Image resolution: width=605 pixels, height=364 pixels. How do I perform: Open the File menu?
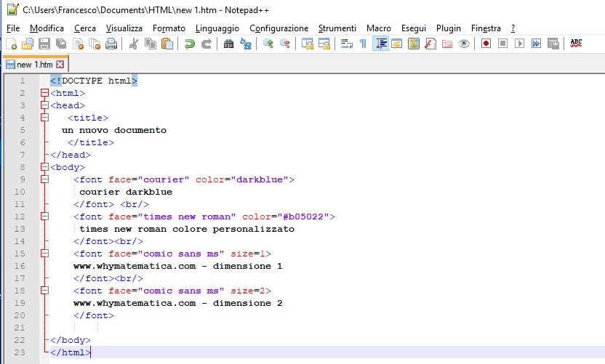click(x=13, y=28)
